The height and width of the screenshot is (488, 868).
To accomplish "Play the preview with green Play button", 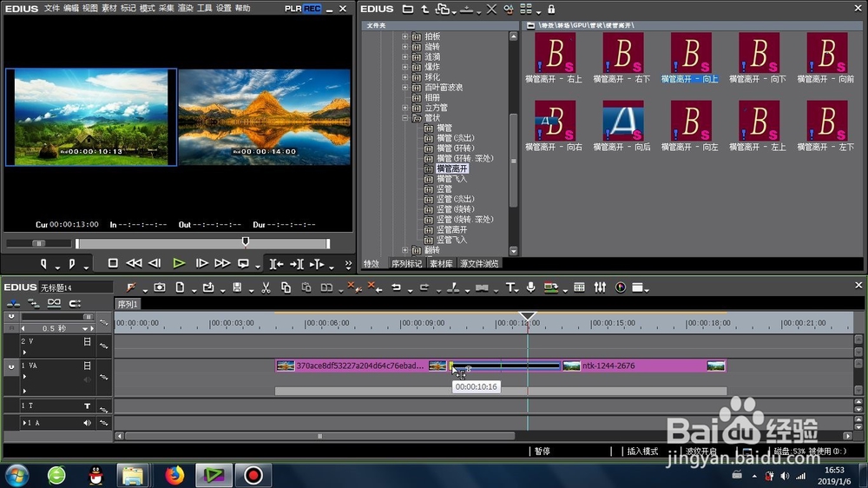I will coord(178,264).
